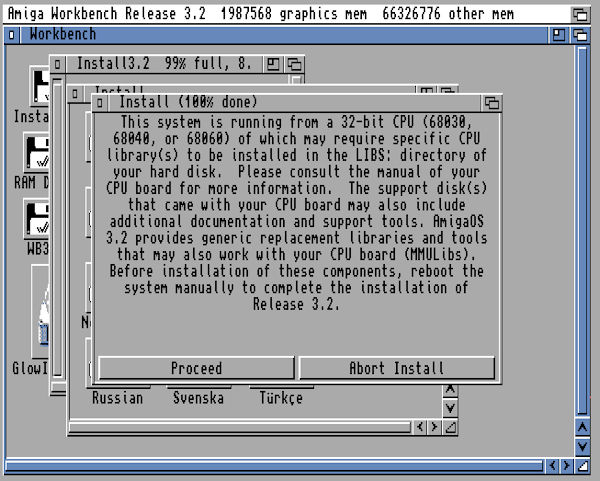Select the Türkçe language drawer
Image resolution: width=600 pixels, height=481 pixels.
(x=280, y=397)
